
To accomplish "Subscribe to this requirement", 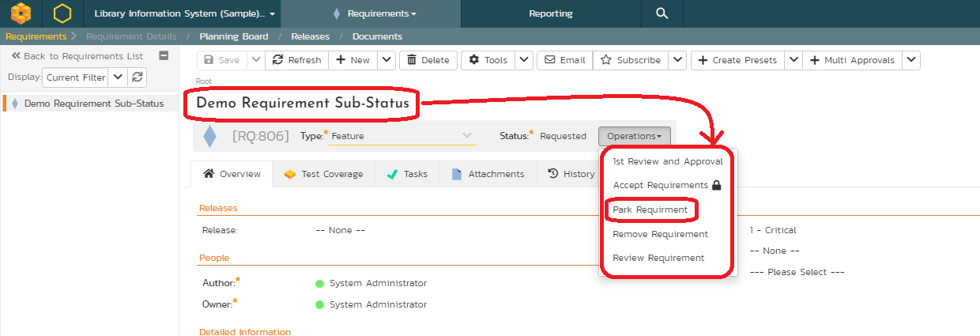I will [630, 60].
